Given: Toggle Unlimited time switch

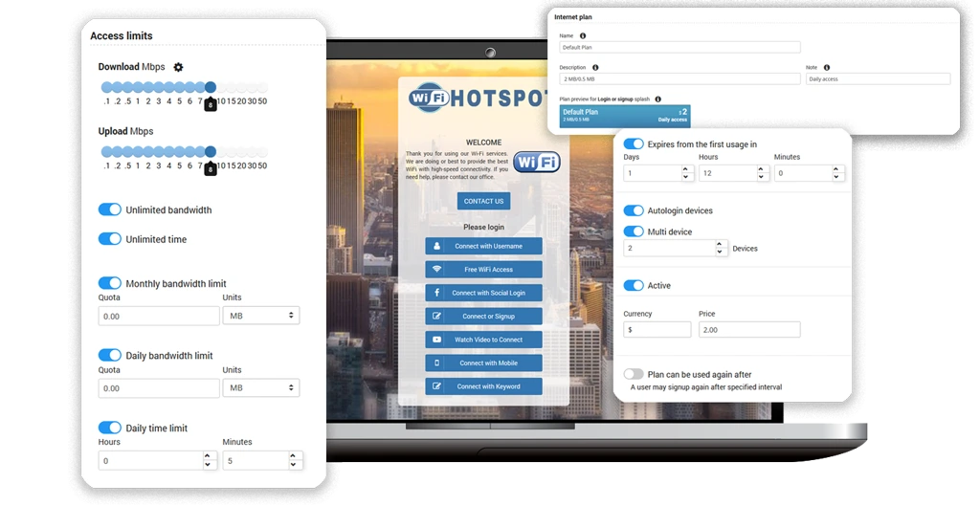Looking at the screenshot, I should [110, 238].
